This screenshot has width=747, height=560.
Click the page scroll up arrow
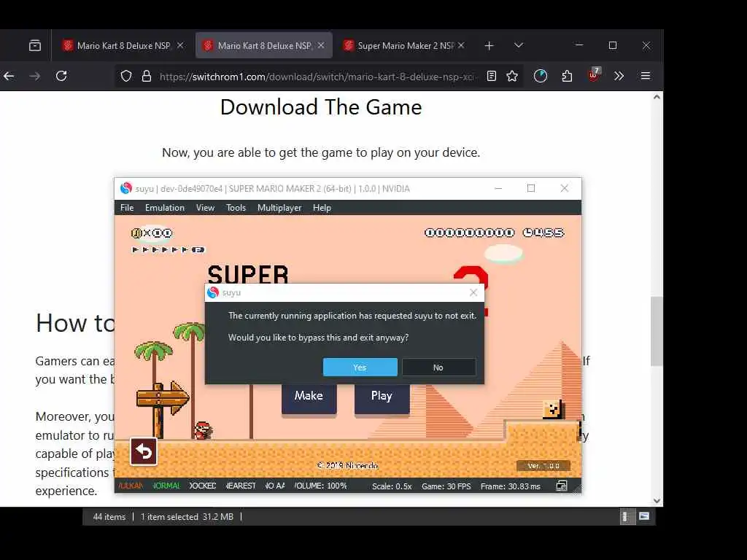point(657,97)
